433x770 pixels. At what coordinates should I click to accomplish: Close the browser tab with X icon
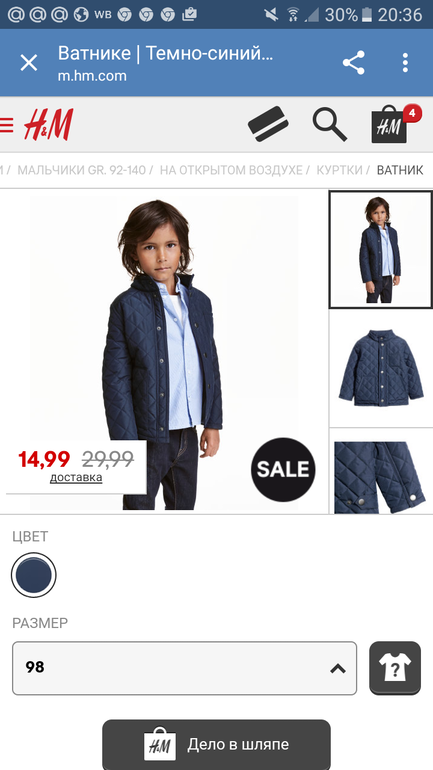tap(28, 63)
